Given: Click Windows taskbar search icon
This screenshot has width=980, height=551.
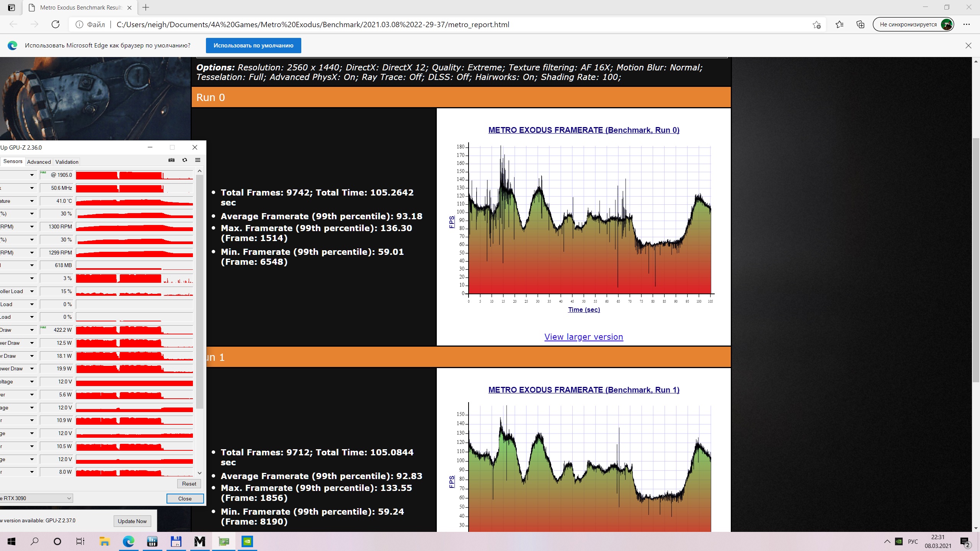Looking at the screenshot, I should 34,541.
